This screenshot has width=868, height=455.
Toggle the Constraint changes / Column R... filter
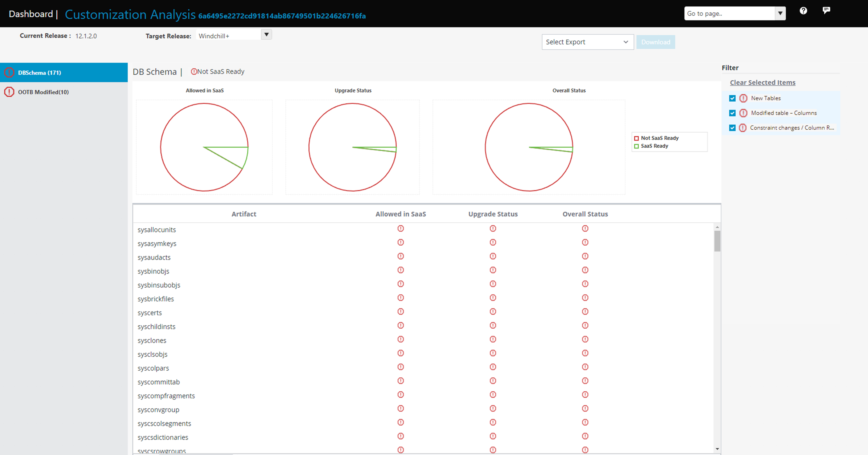tap(732, 128)
